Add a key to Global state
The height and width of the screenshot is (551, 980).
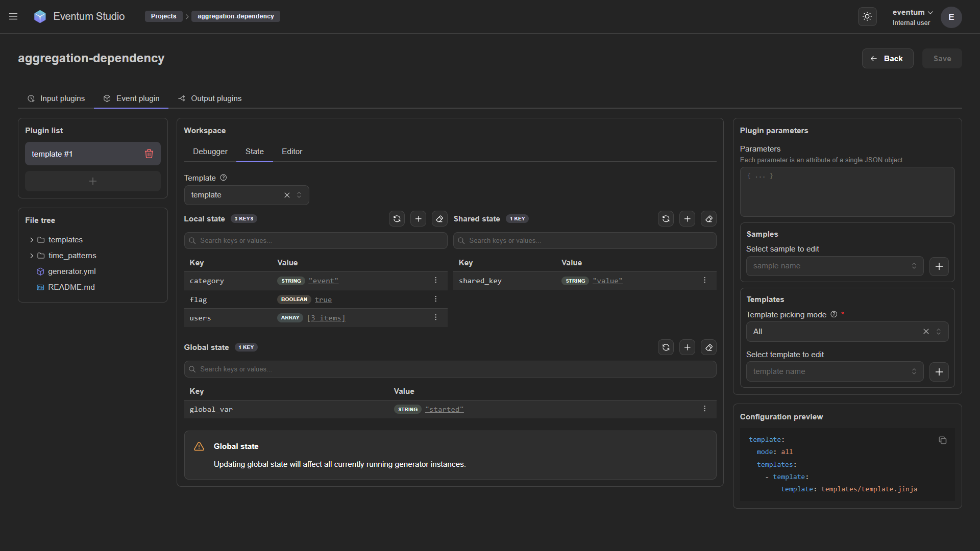pyautogui.click(x=687, y=347)
